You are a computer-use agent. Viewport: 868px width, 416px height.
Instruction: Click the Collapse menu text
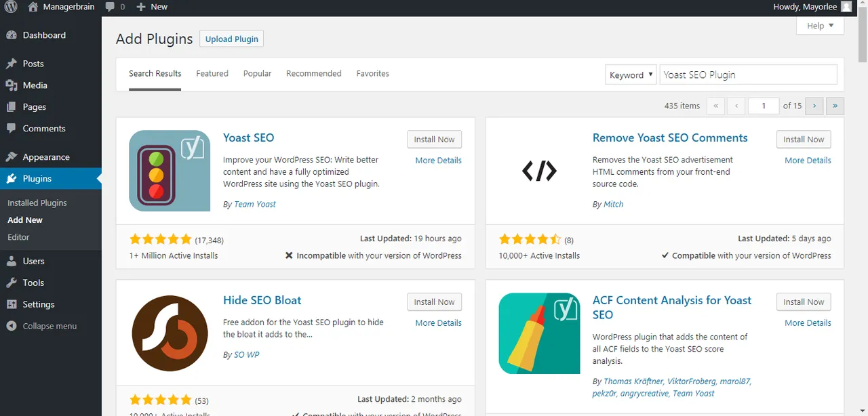50,326
